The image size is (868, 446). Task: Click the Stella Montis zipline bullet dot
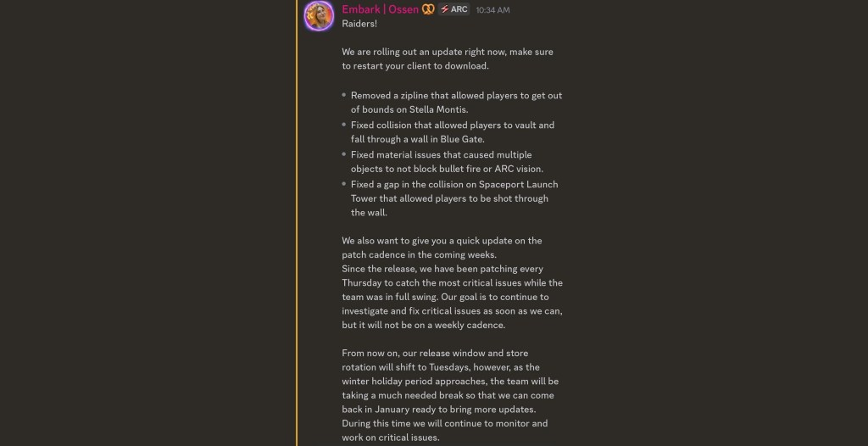(x=344, y=96)
